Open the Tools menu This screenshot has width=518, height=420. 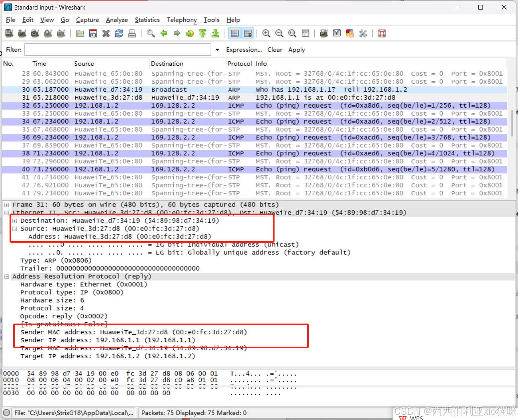(x=212, y=20)
